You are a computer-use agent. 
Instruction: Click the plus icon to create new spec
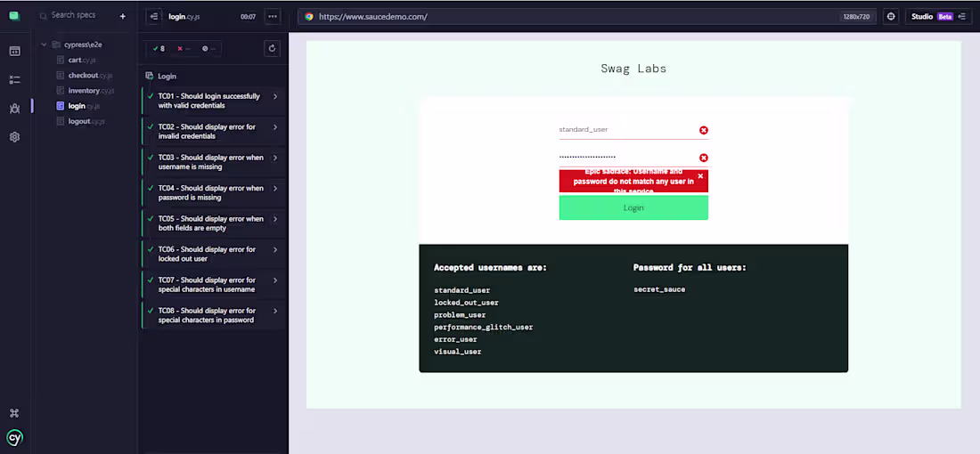coord(123,16)
